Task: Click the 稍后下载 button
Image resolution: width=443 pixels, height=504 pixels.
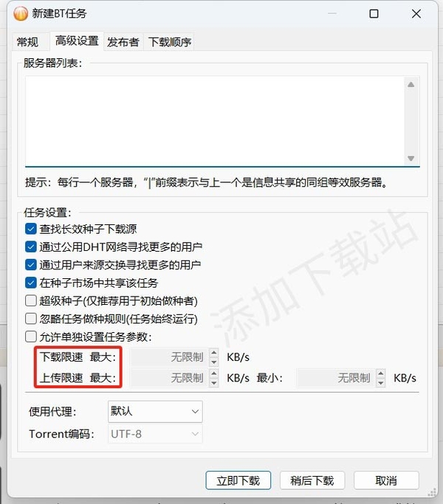Action: tap(312, 480)
